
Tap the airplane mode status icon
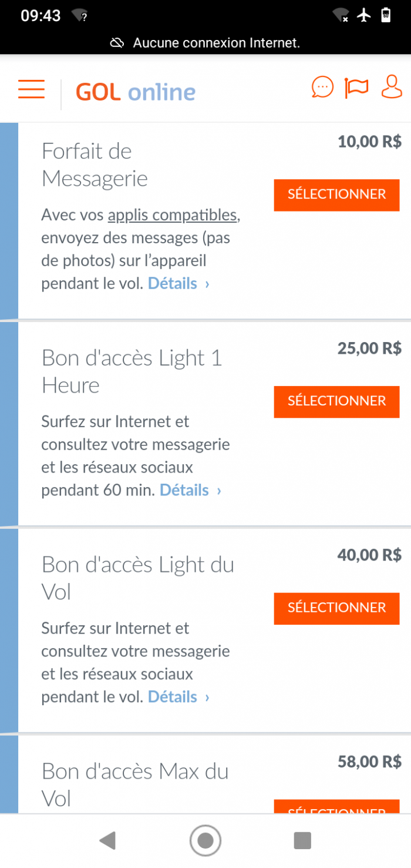365,15
